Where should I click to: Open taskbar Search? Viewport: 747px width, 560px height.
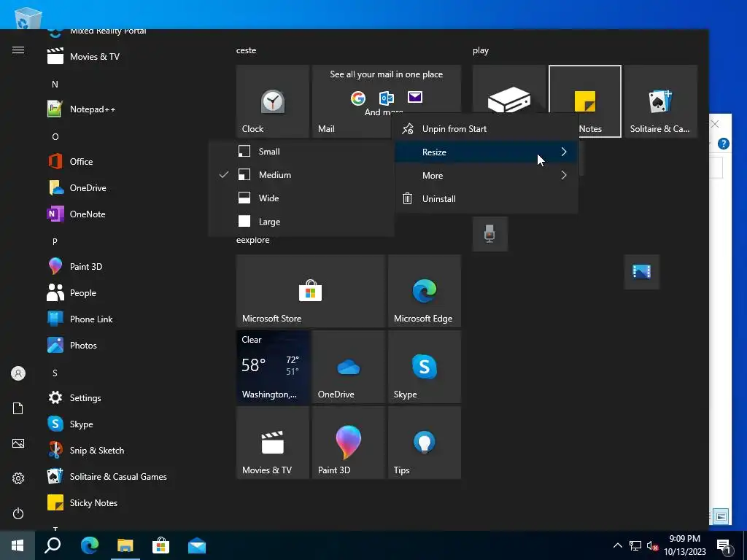[x=53, y=545]
